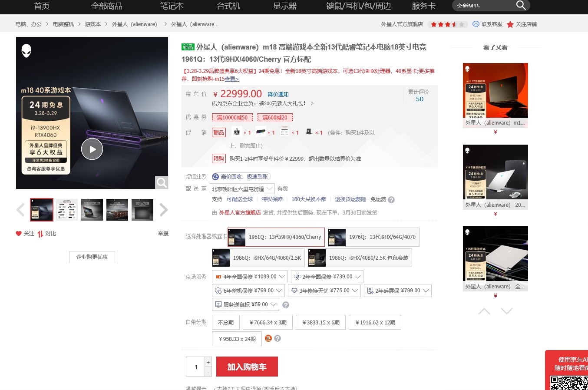Screen dimensions: 588x390
Task: Open 服务卡 navigation tab
Action: coord(424,6)
